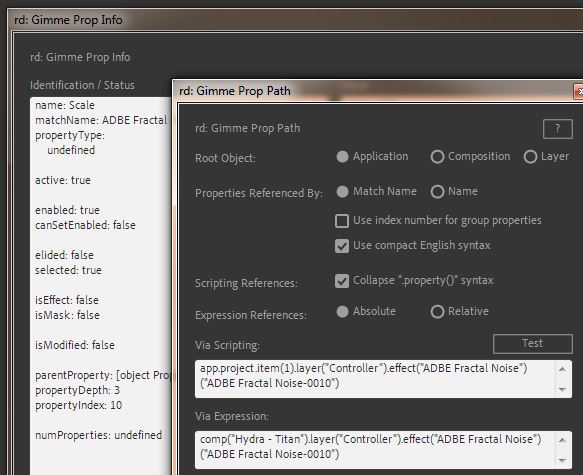The width and height of the screenshot is (583, 475).
Task: Click 'numProperties: undefined' in Prop Info
Action: click(99, 435)
